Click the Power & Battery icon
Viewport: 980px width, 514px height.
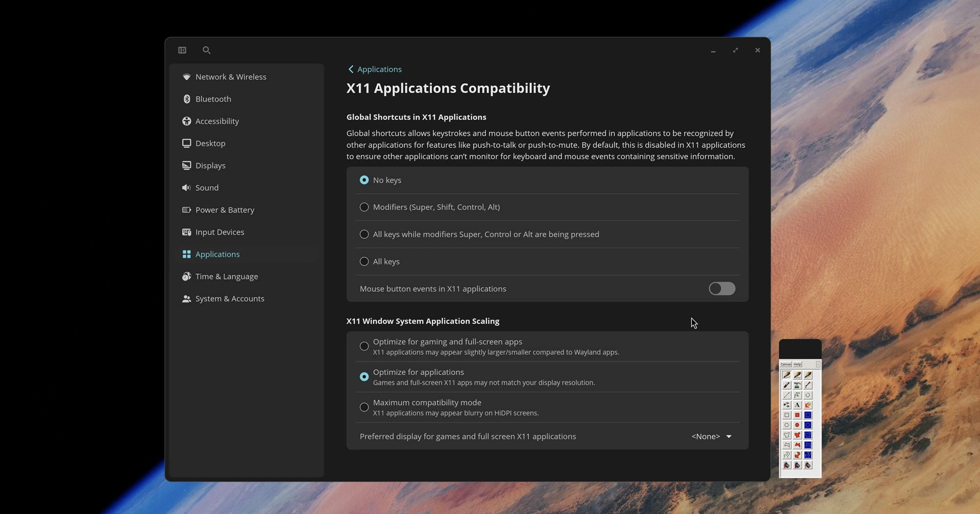(186, 210)
